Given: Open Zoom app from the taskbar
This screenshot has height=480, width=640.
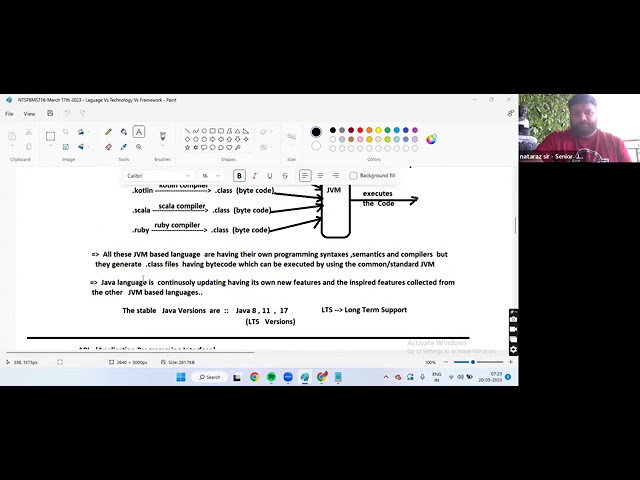Looking at the screenshot, I should point(288,377).
